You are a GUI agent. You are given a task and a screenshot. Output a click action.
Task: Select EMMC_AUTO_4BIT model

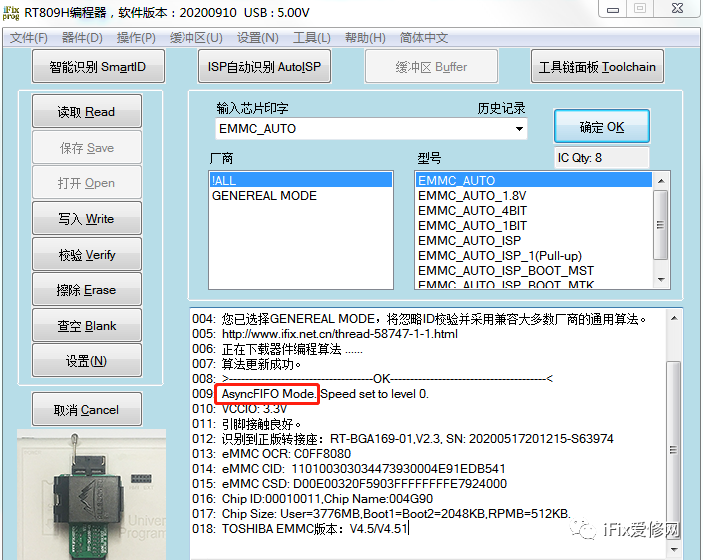(x=534, y=210)
